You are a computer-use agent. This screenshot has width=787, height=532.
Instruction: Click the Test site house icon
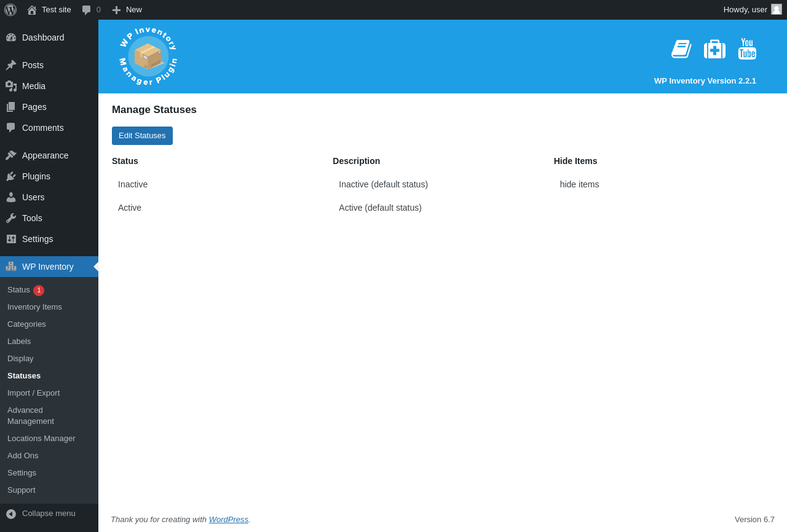point(32,10)
